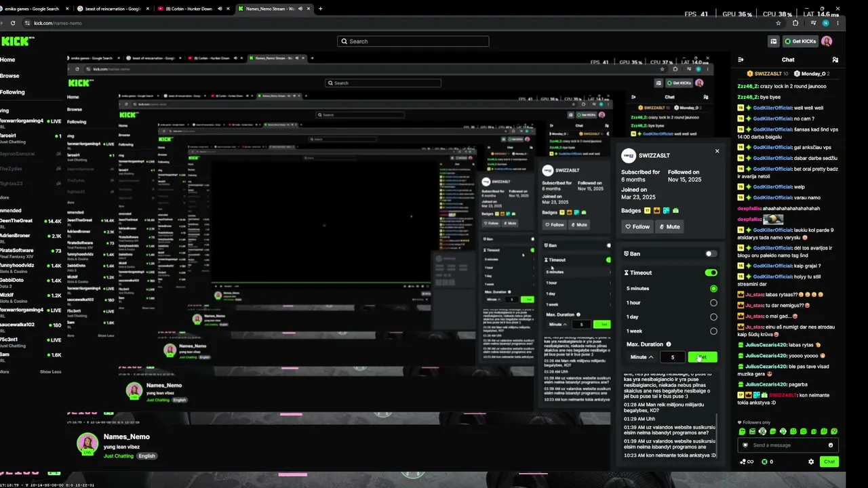Screen dimensions: 868x488
Task: Open Ju_stas profile from 'labas rytaas' message
Action: click(755, 295)
